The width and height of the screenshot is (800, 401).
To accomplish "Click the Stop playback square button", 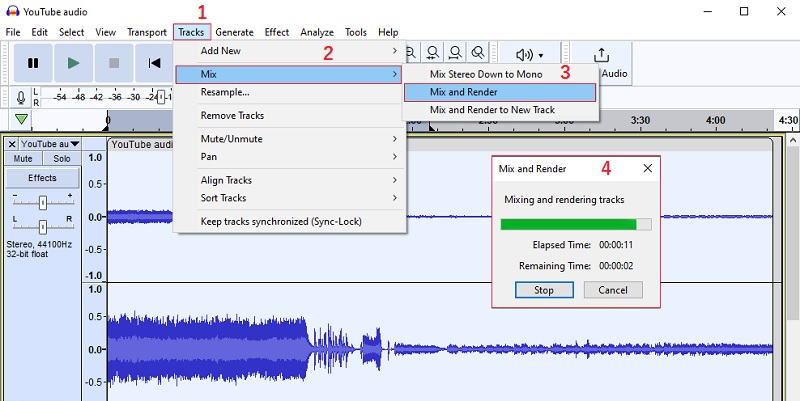I will 114,63.
